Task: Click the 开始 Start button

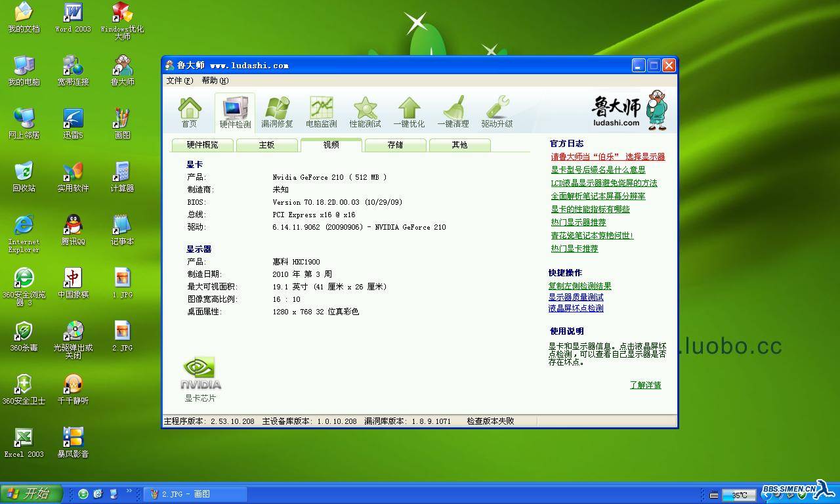Action: click(x=31, y=494)
